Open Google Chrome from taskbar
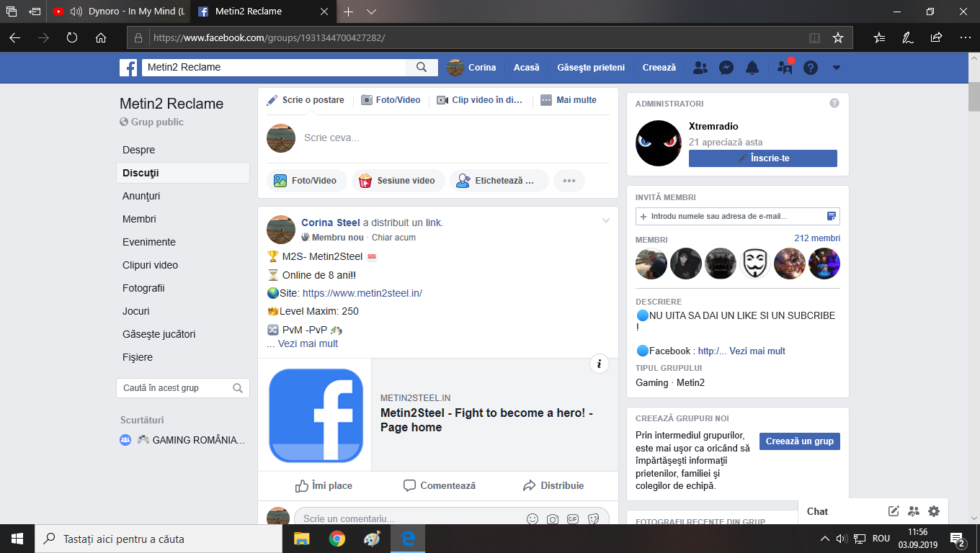Screen dimensions: 980x553 pyautogui.click(x=337, y=539)
